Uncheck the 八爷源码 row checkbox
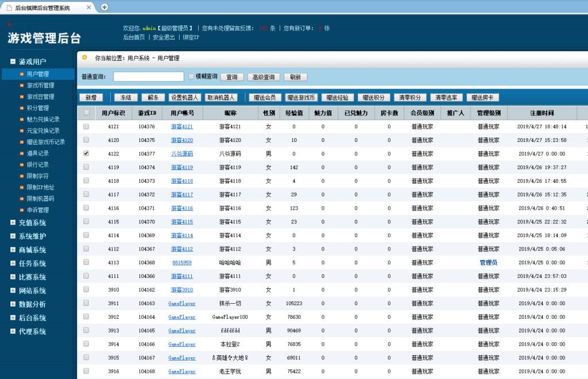This screenshot has width=588, height=379. pyautogui.click(x=87, y=154)
